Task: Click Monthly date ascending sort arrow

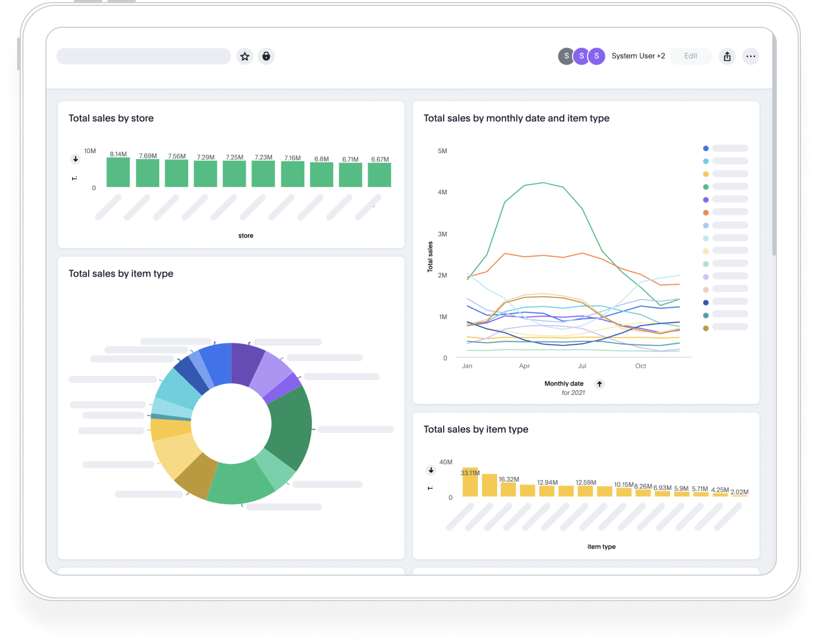Action: [600, 384]
